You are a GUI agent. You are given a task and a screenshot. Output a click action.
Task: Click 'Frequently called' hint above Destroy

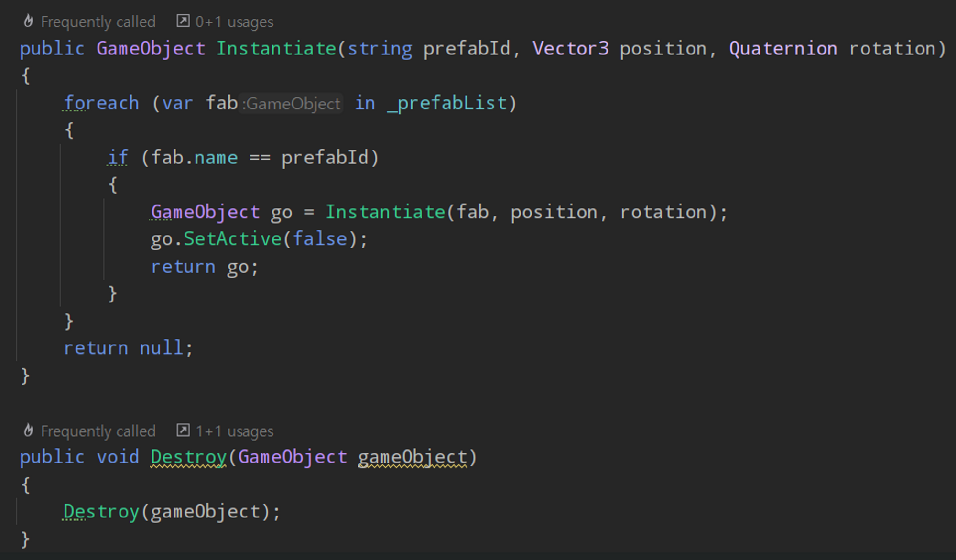pos(98,431)
